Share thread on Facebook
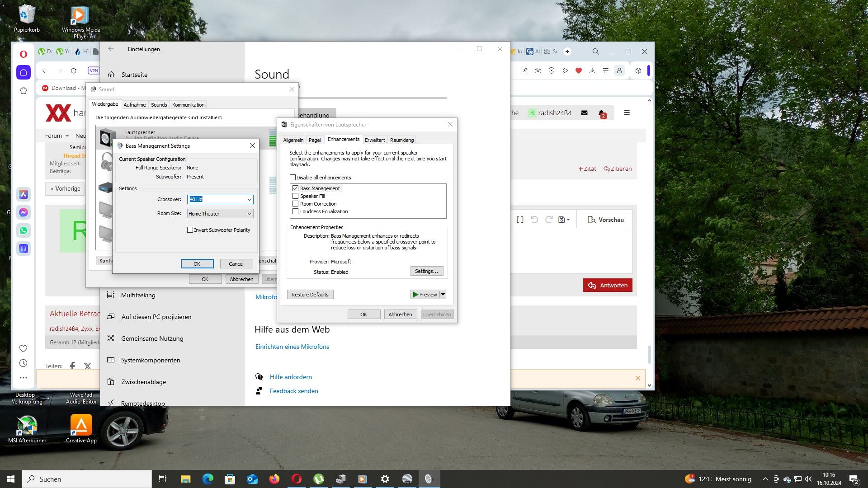 [72, 366]
